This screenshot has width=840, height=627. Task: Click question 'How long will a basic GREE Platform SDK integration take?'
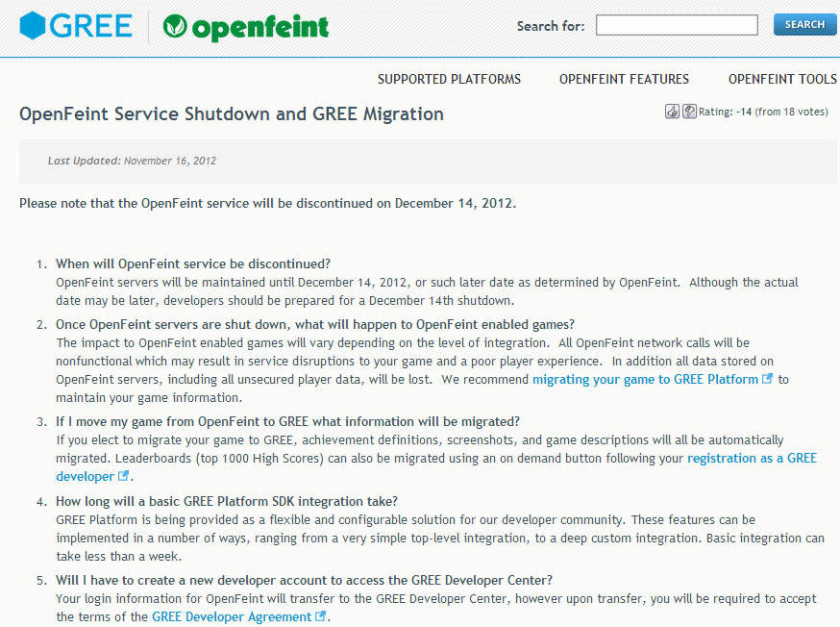tap(227, 501)
